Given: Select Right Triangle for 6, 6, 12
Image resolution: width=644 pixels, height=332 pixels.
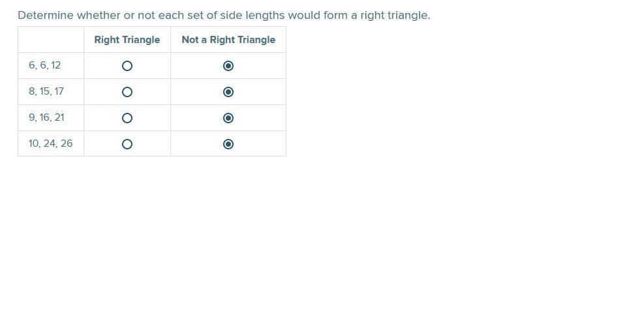Looking at the screenshot, I should (x=127, y=66).
